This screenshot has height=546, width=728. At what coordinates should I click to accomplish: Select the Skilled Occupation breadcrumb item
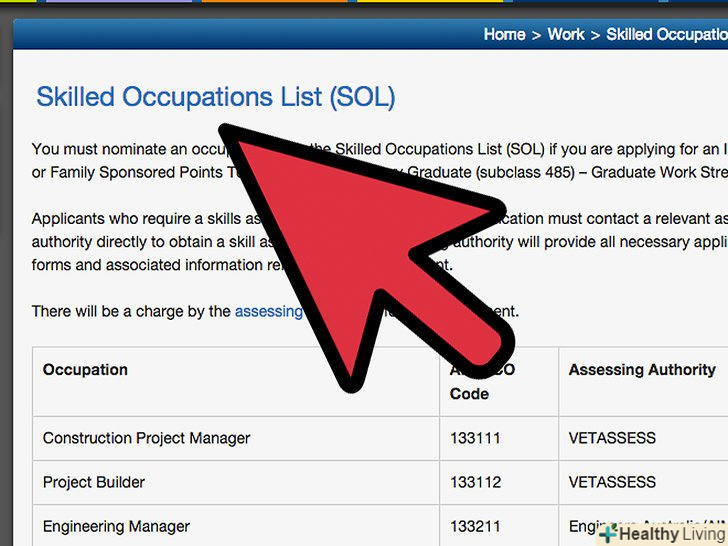click(666, 34)
